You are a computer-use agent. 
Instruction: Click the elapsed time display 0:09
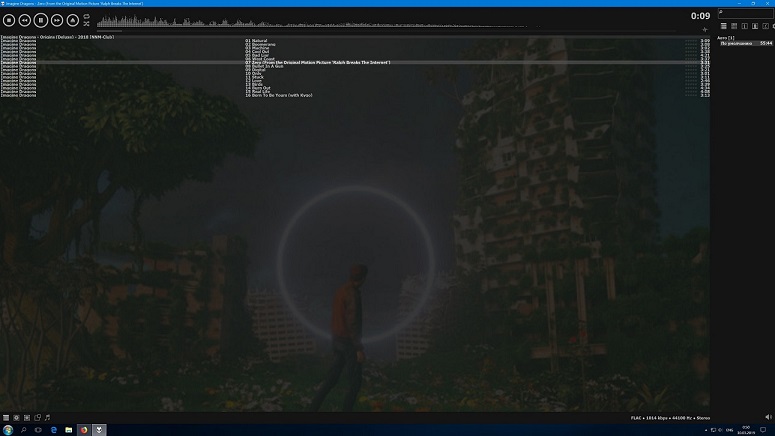[700, 16]
